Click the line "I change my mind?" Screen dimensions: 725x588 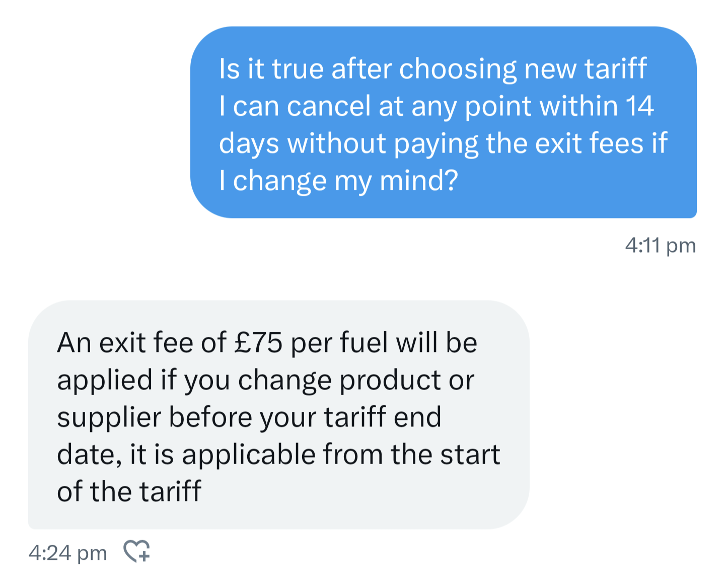pyautogui.click(x=338, y=180)
